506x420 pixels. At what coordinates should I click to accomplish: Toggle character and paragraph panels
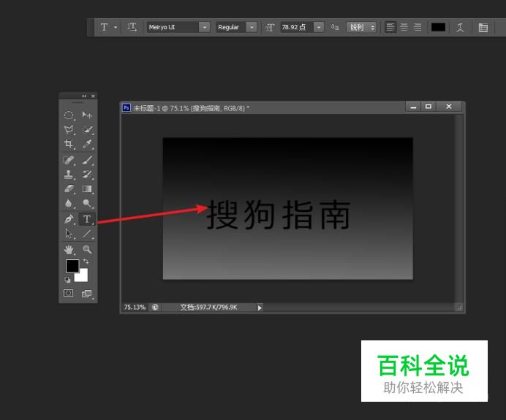(483, 28)
